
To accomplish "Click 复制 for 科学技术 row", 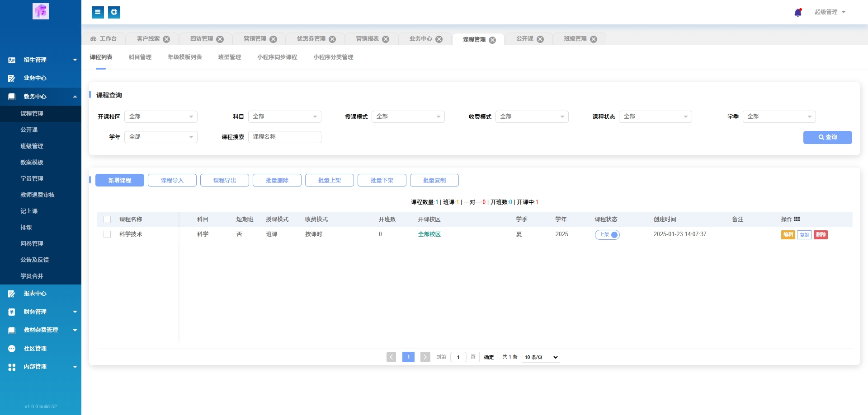I will point(804,235).
